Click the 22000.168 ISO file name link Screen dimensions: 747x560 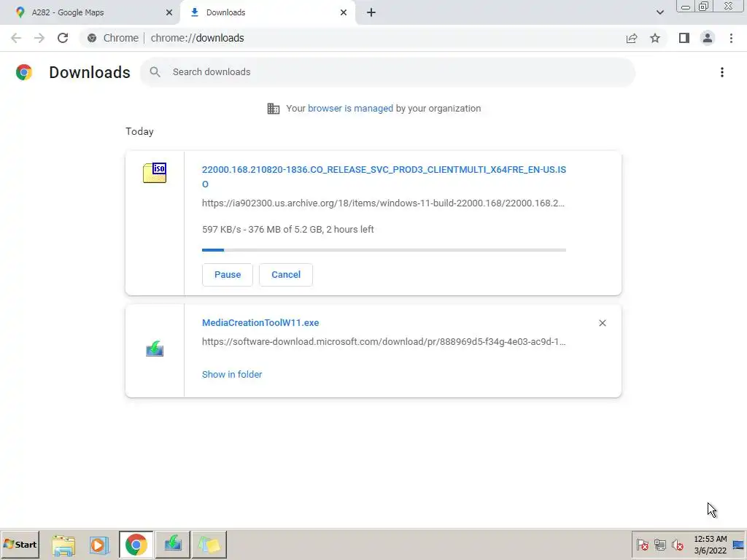(384, 176)
